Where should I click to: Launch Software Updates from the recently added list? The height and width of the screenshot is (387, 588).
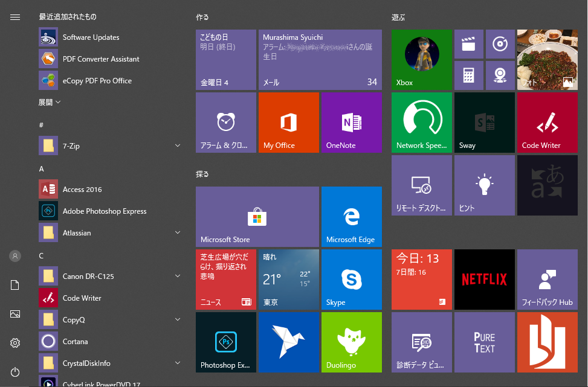[x=111, y=37]
